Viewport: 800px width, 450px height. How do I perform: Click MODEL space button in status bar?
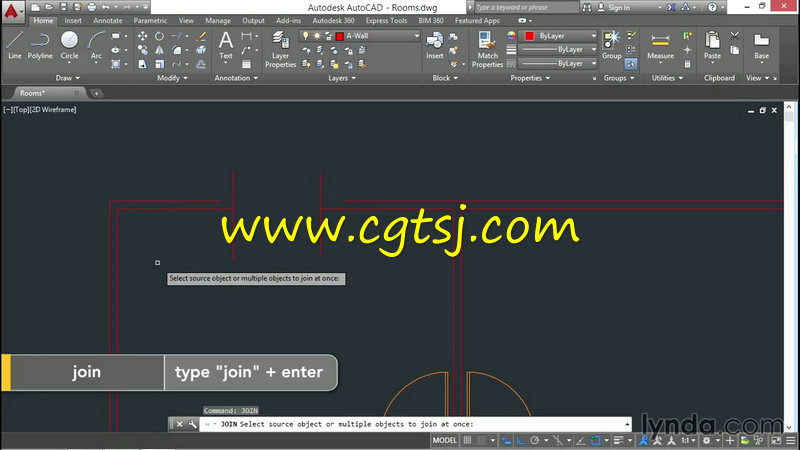(x=444, y=440)
